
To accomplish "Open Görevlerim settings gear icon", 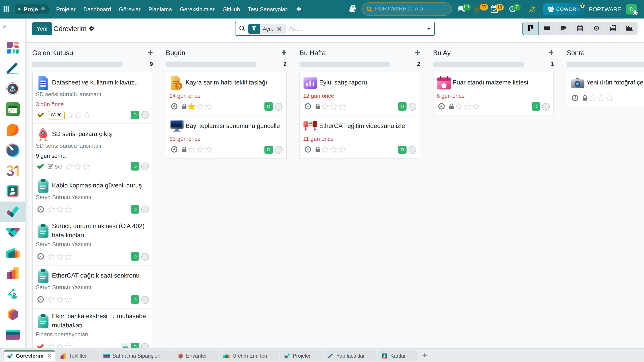I will (92, 29).
